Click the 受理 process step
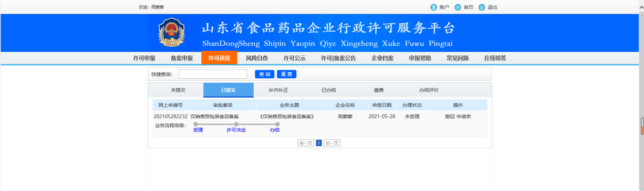Viewport: 644px width, 191px height. 198,130
